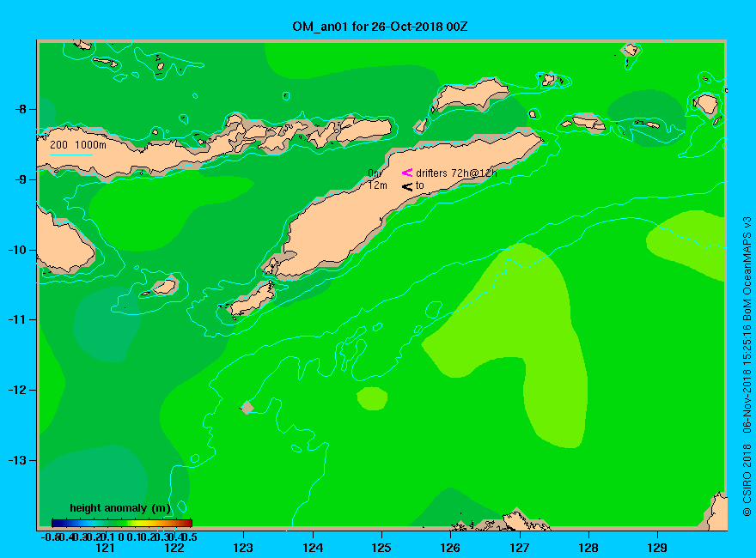Click the 'height anomaly (m)' label
756x558 pixels.
(120, 508)
